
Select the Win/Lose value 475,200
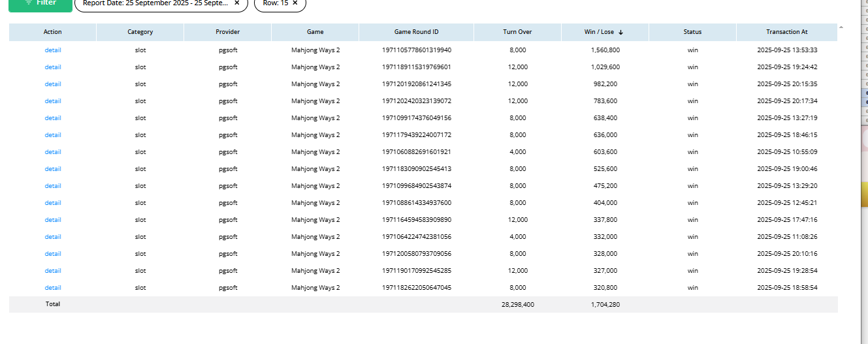(605, 185)
